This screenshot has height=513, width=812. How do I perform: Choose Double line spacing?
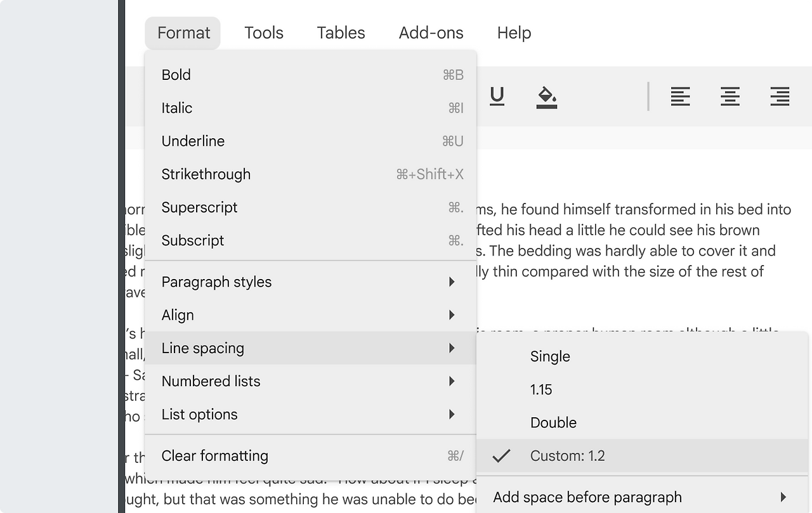(x=553, y=422)
